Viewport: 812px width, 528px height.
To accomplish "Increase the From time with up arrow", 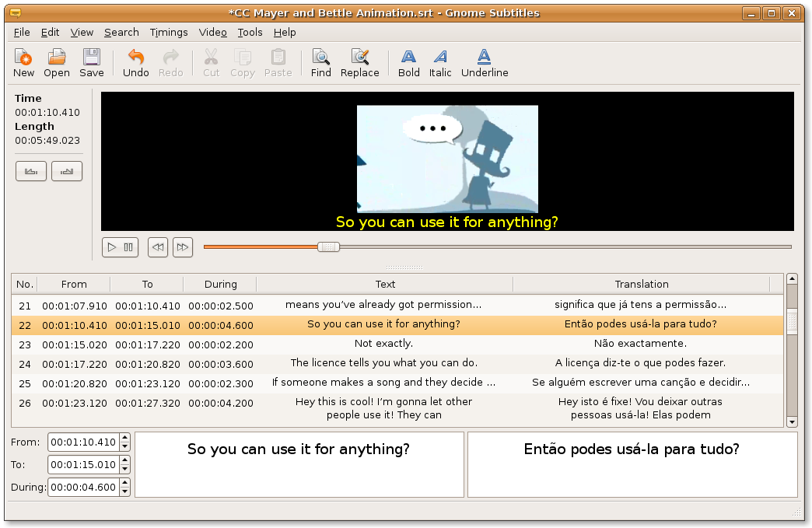I will (124, 438).
